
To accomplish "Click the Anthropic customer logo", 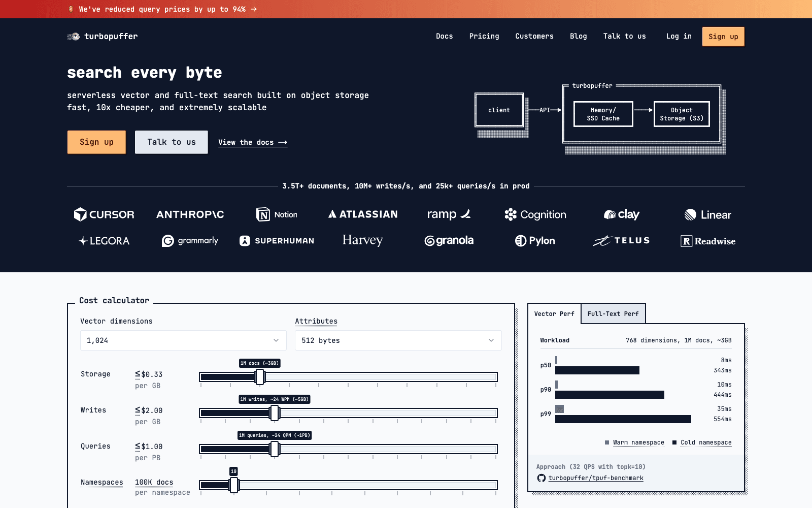I will click(x=190, y=214).
